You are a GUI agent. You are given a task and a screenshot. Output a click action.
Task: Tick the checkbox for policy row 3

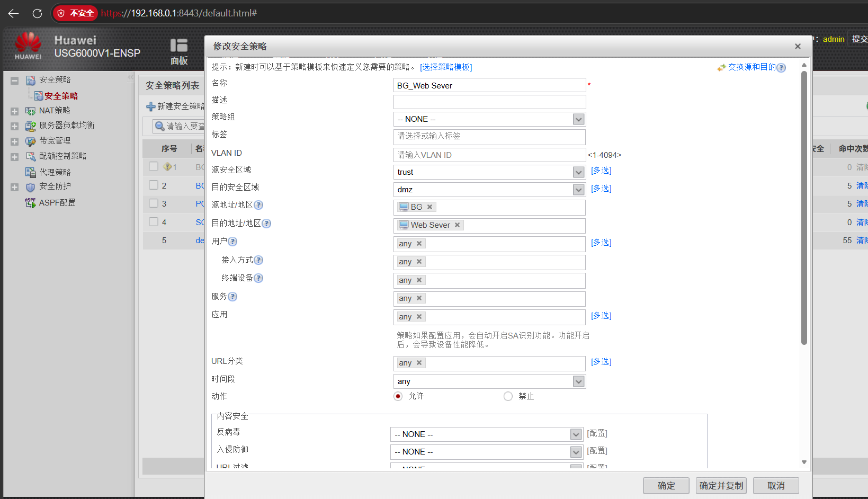tap(154, 203)
